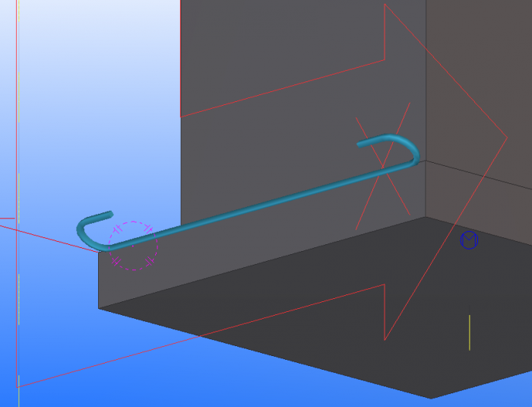This screenshot has height=407, width=532.
Task: Select the right hook of the teal rebar
Action: (x=394, y=148)
